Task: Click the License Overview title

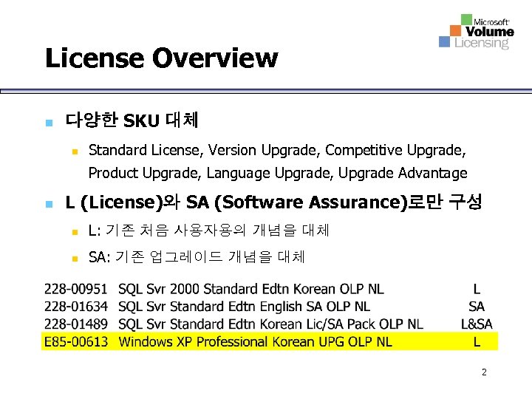Action: point(162,58)
